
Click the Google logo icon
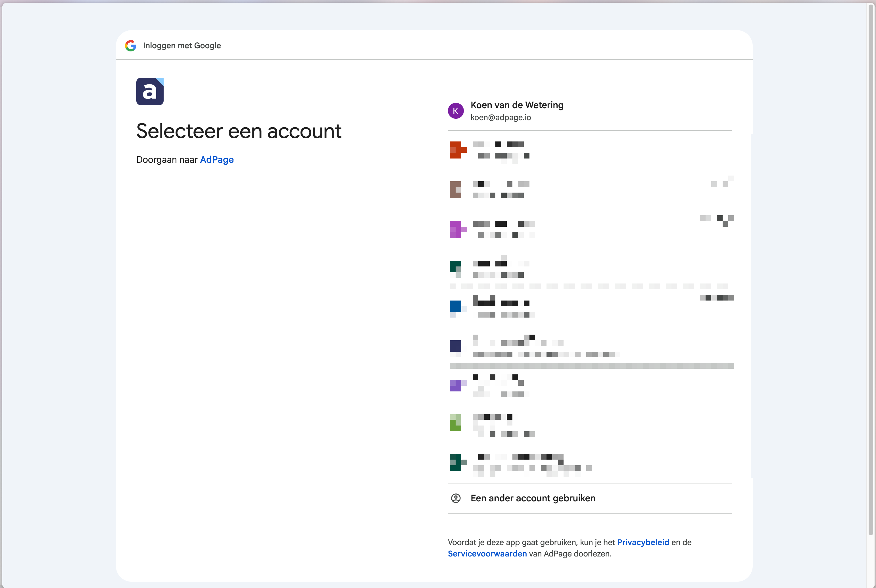[130, 46]
